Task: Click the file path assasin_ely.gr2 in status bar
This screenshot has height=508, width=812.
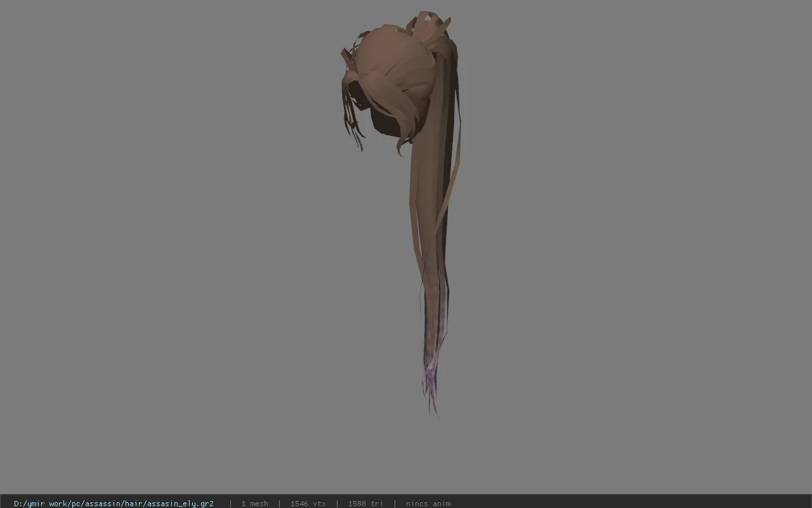Action: click(x=114, y=504)
